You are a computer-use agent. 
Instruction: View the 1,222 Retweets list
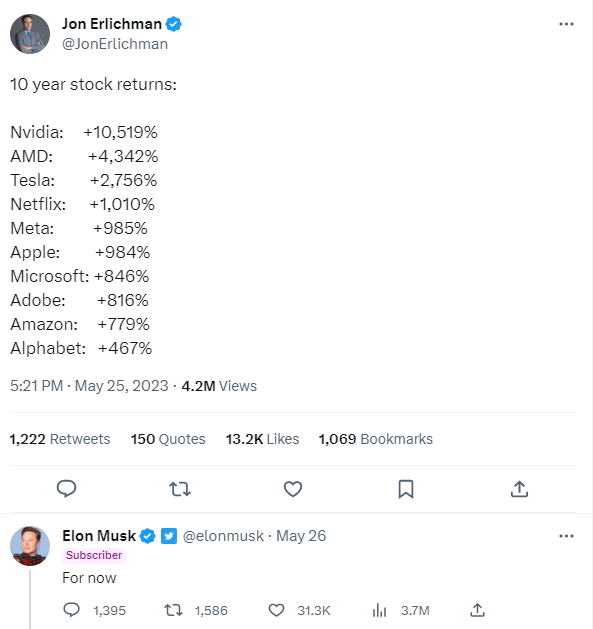tap(60, 439)
